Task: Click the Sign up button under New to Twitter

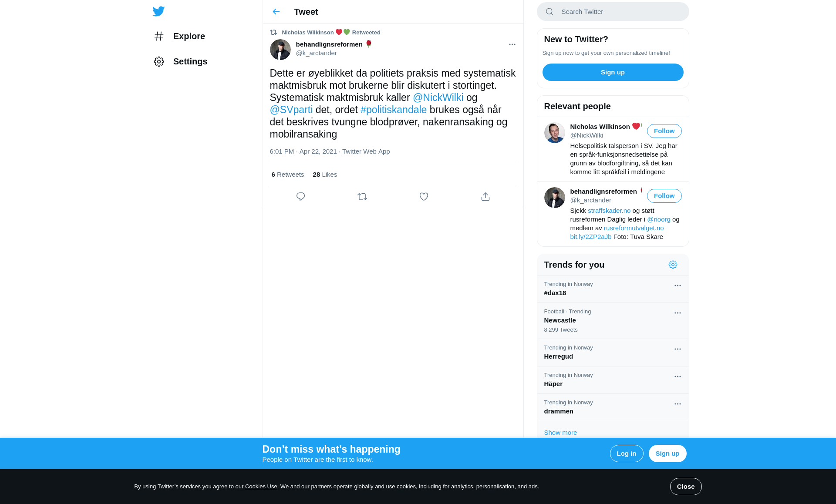Action: [613, 72]
